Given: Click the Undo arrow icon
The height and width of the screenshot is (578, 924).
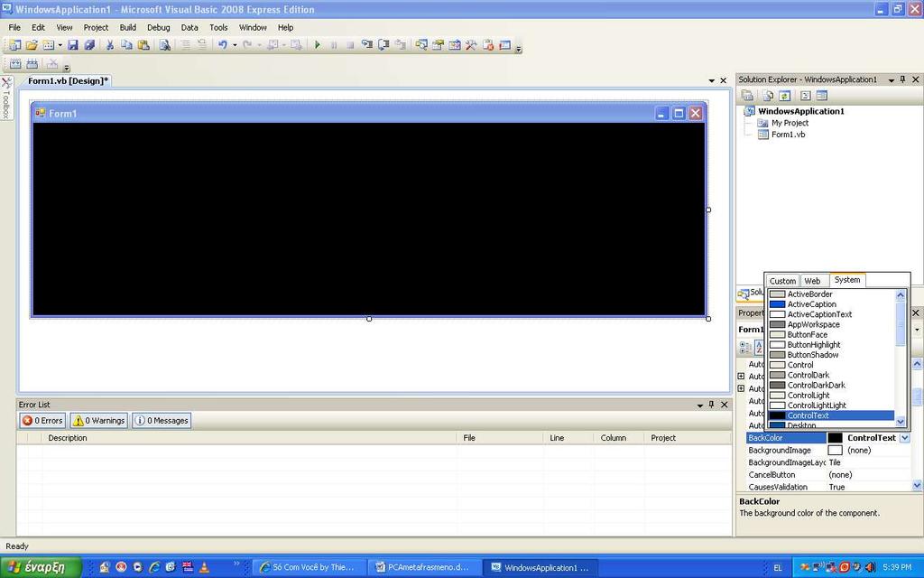Looking at the screenshot, I should [222, 45].
